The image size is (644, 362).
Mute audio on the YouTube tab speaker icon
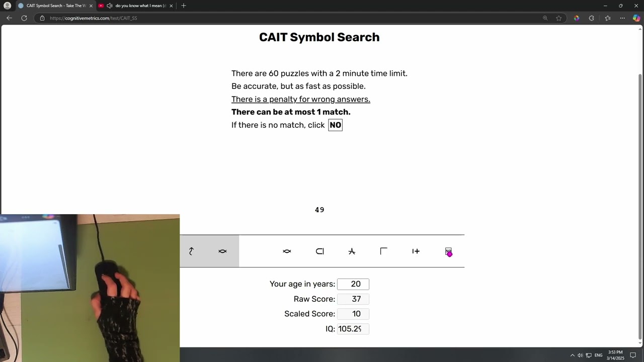(x=110, y=6)
